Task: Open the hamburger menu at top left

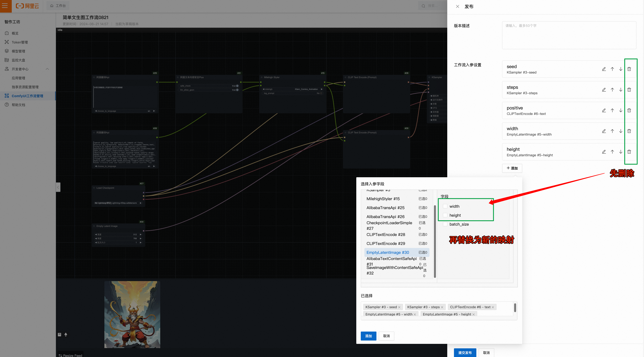Action: [5, 6]
